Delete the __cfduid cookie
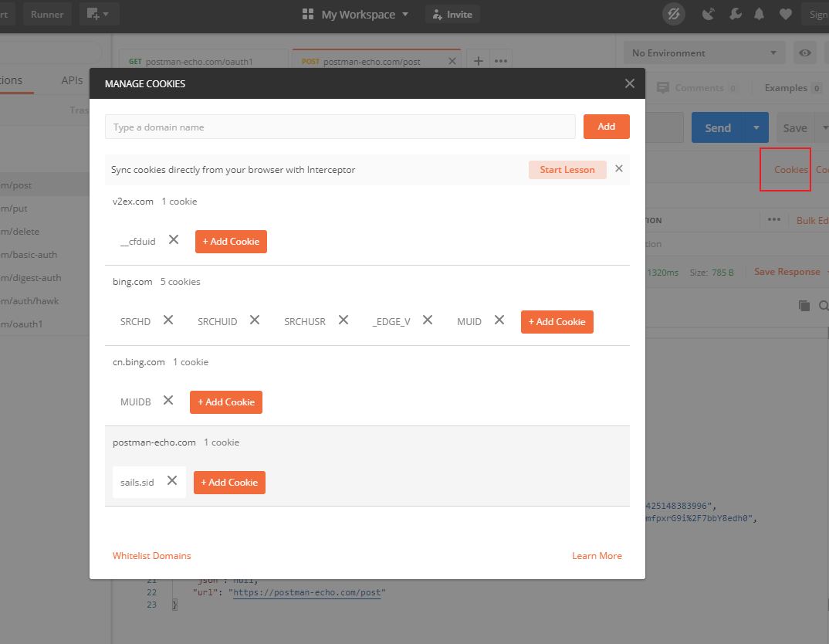 [x=174, y=240]
